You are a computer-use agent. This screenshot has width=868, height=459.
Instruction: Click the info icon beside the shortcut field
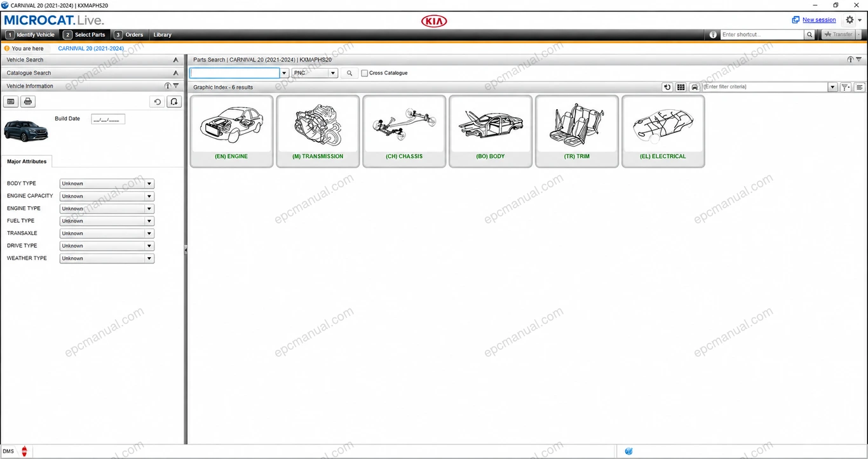click(713, 35)
